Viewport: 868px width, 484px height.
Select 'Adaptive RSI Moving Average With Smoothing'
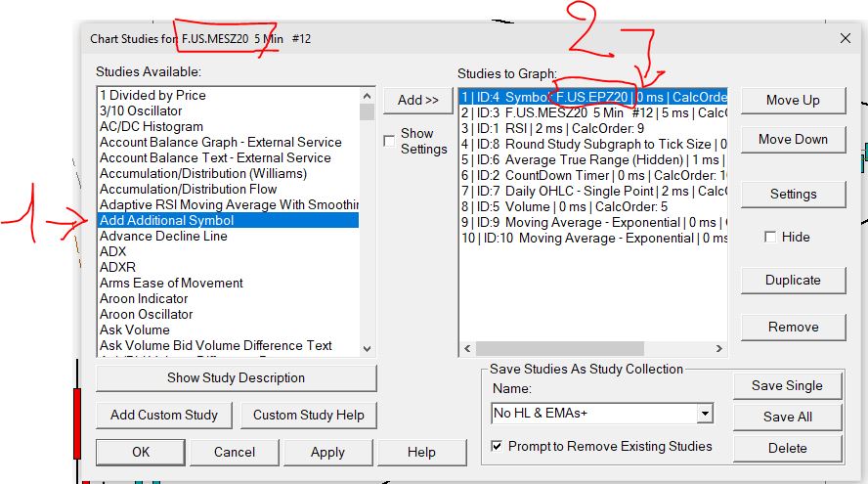228,205
